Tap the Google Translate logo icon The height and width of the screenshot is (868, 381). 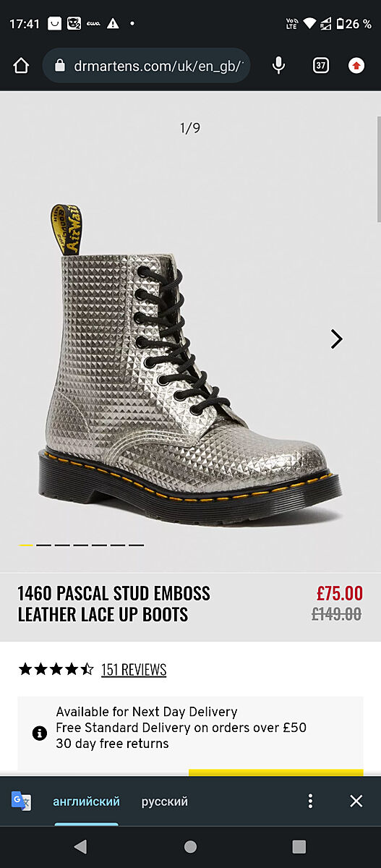21,801
